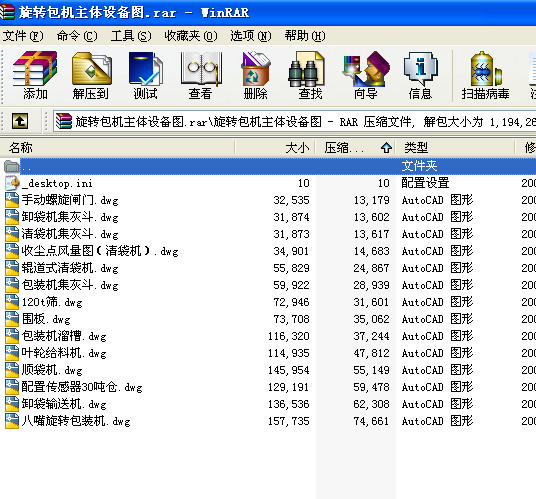Click the dwg icon for 顺袋机
Image resolution: width=536 pixels, height=499 pixels.
pyautogui.click(x=12, y=370)
